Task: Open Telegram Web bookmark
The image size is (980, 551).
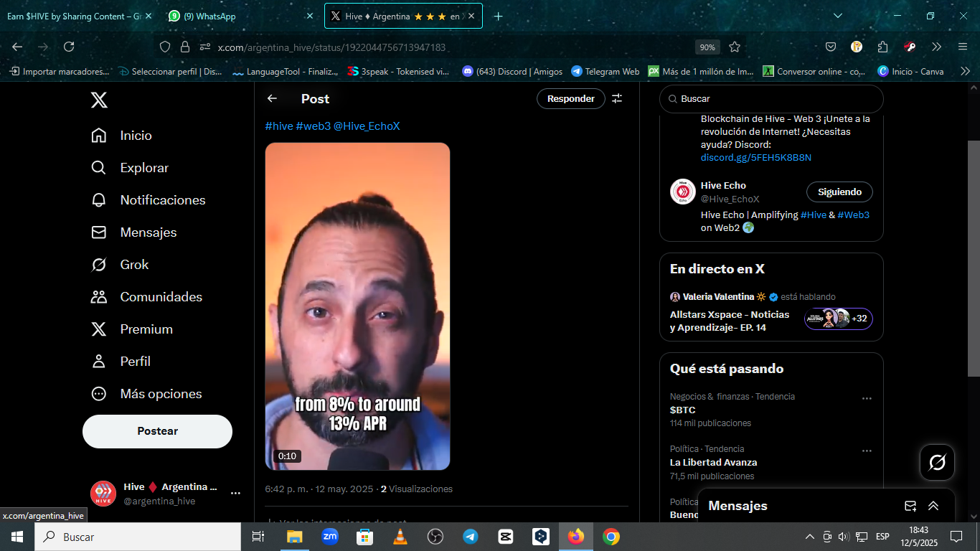Action: click(x=605, y=72)
